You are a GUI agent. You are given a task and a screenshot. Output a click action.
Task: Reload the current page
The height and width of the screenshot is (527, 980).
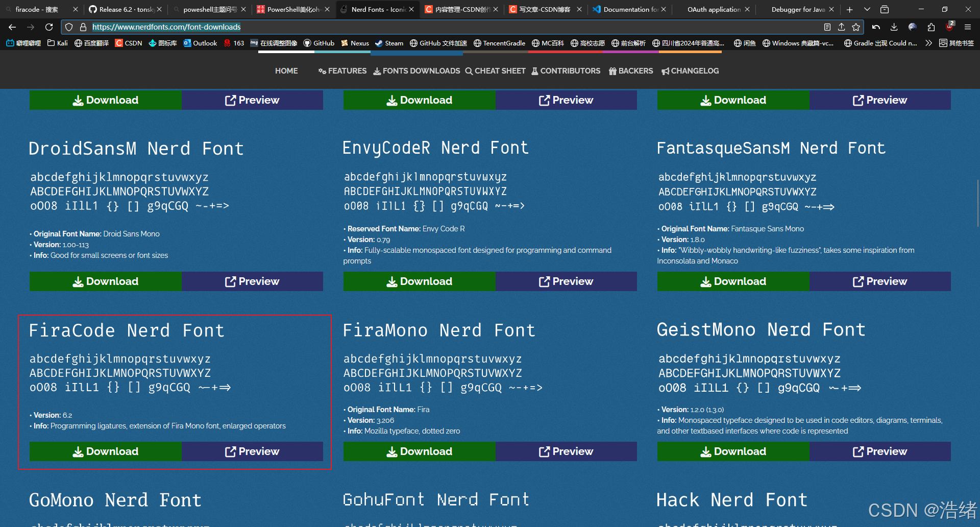pyautogui.click(x=49, y=27)
